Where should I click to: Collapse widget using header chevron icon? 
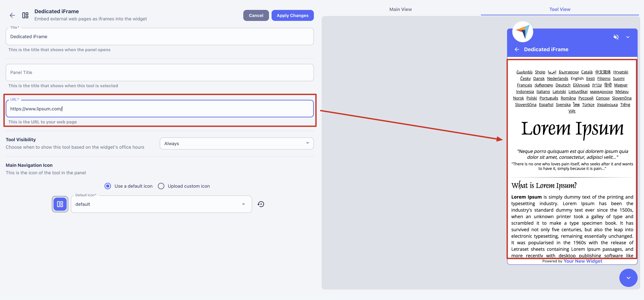[628, 37]
